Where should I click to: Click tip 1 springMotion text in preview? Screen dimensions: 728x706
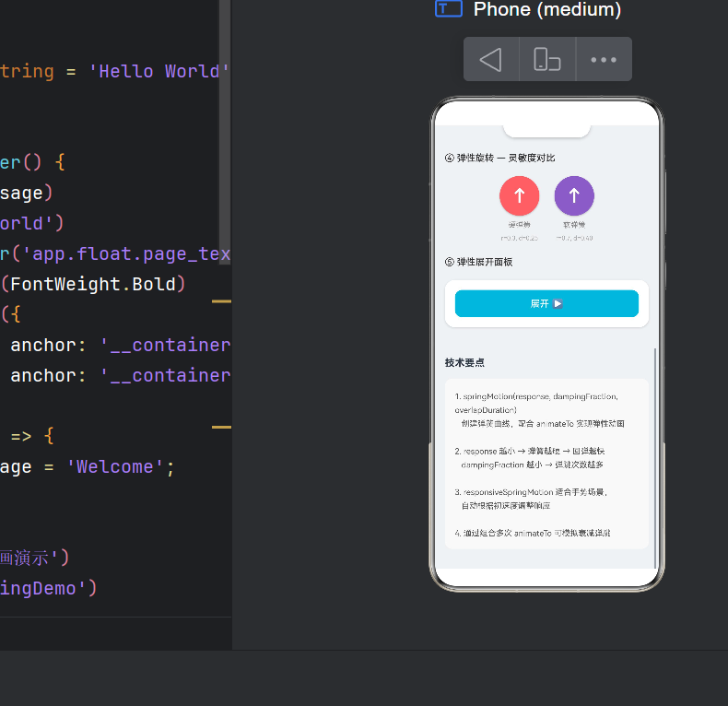539,409
